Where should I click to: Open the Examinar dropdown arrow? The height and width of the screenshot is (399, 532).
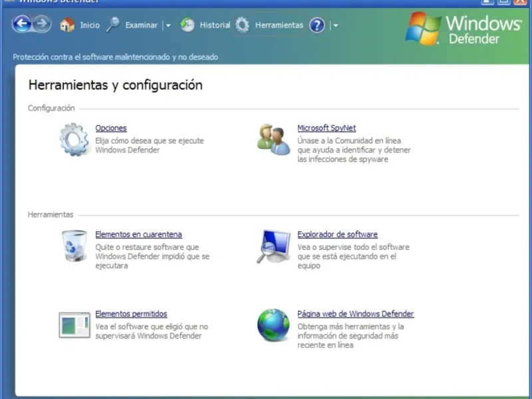click(168, 25)
